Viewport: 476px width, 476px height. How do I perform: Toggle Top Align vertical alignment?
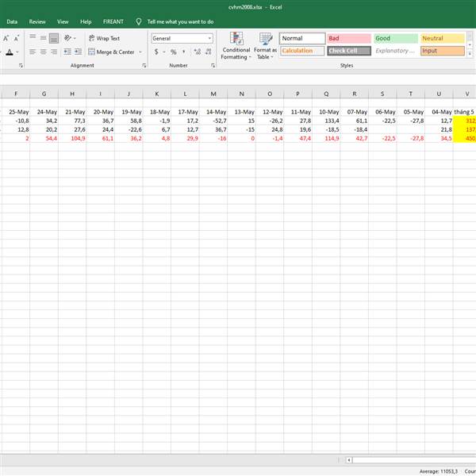click(x=33, y=38)
